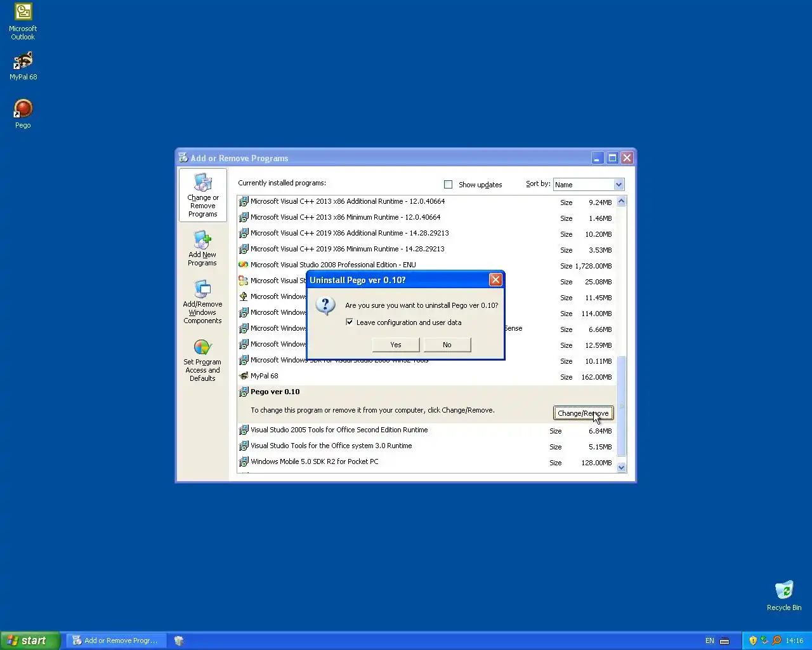Click scroll up arrow in programs list

pyautogui.click(x=622, y=201)
